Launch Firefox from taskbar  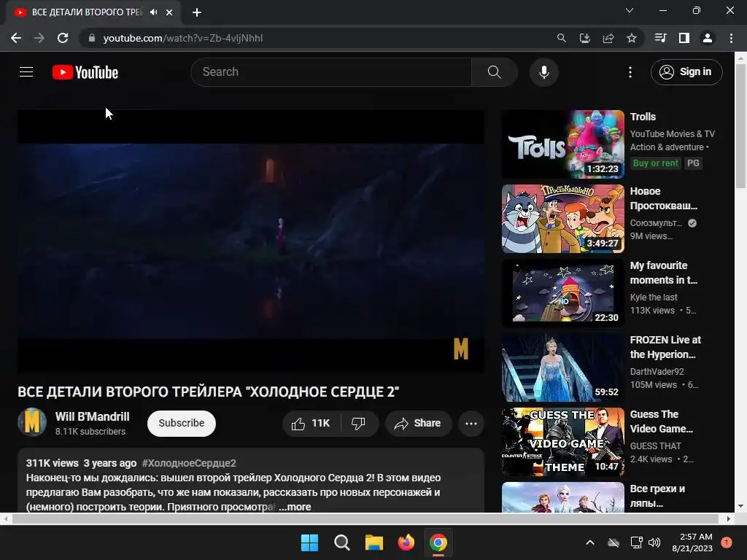[406, 542]
